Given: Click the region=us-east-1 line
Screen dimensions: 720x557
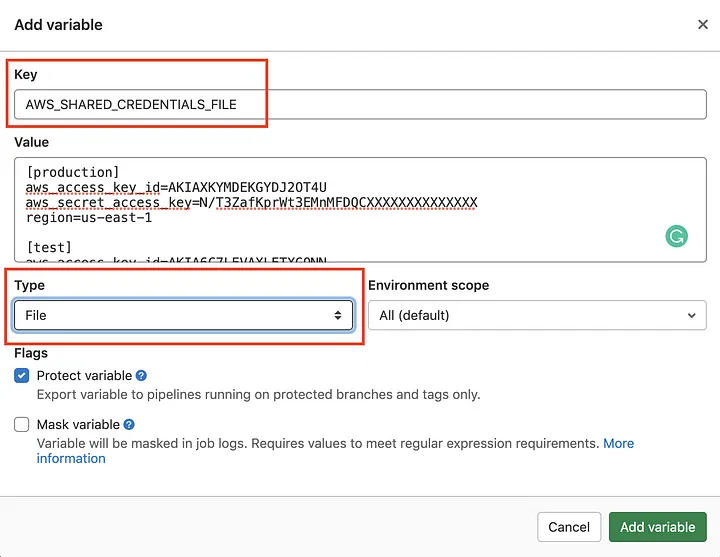Looking at the screenshot, I should pos(89,217).
